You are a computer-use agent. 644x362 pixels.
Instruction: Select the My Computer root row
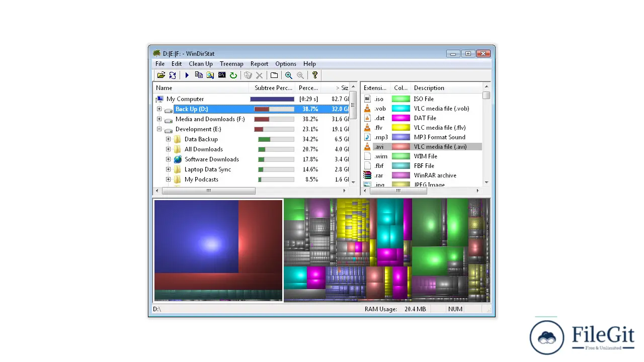[x=251, y=99]
